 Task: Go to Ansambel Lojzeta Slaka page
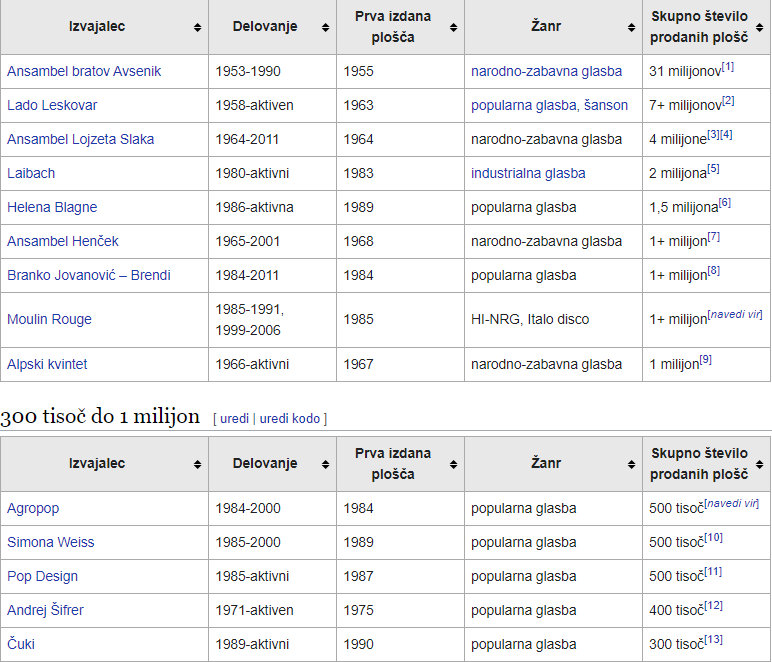tap(80, 139)
